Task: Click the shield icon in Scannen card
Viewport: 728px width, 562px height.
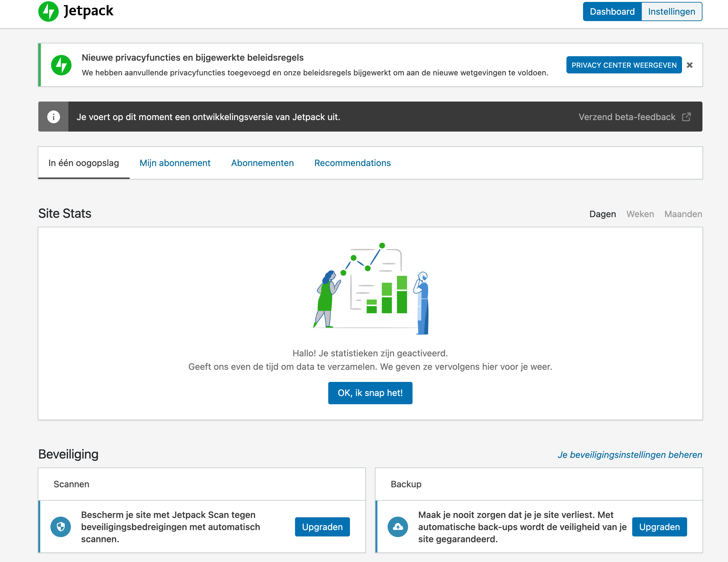Action: click(x=61, y=527)
